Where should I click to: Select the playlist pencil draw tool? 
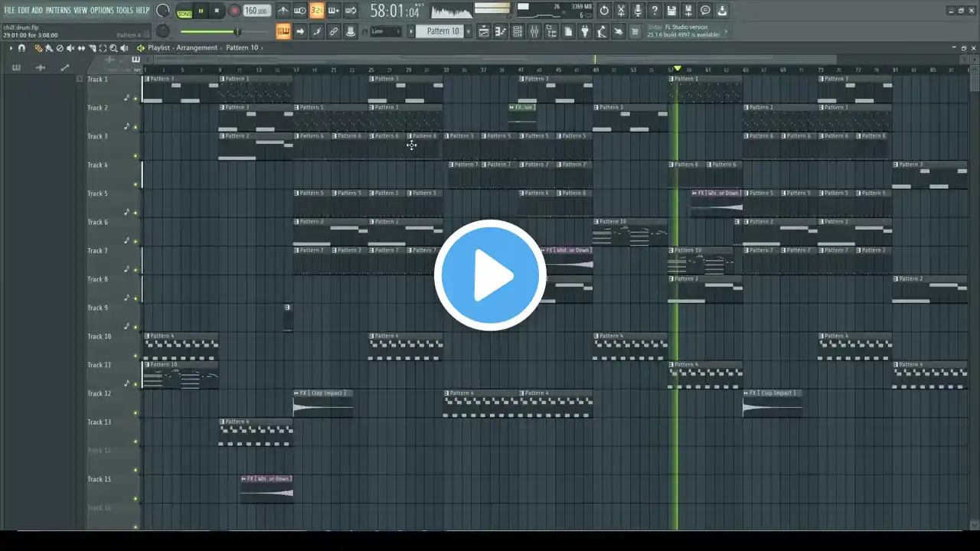[x=39, y=48]
